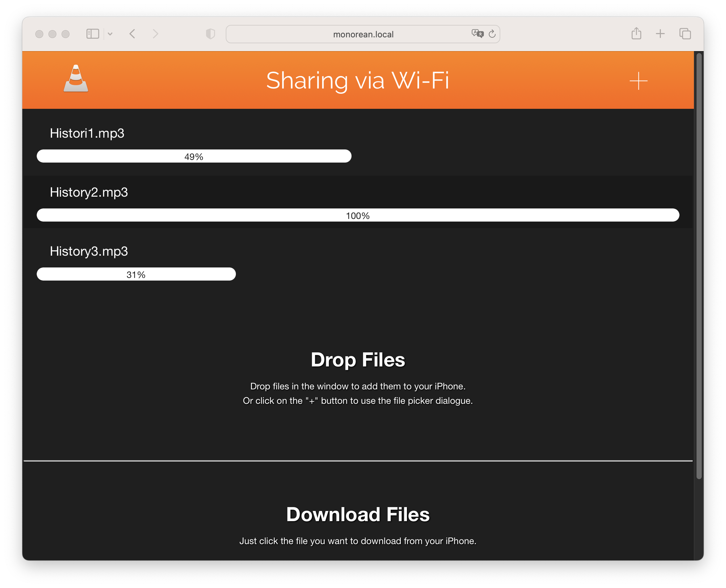
Task: Click the History2.mp3 100% progress bar
Action: pyautogui.click(x=357, y=215)
